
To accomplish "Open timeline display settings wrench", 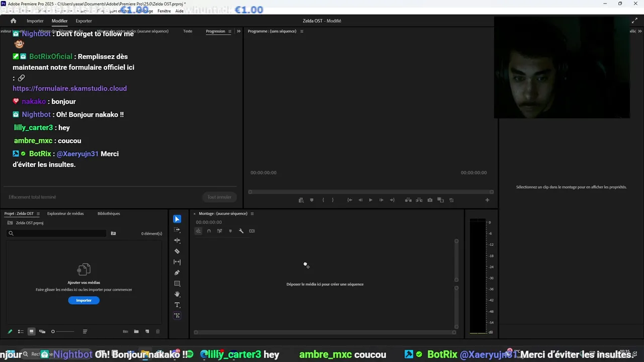I will pyautogui.click(x=241, y=231).
